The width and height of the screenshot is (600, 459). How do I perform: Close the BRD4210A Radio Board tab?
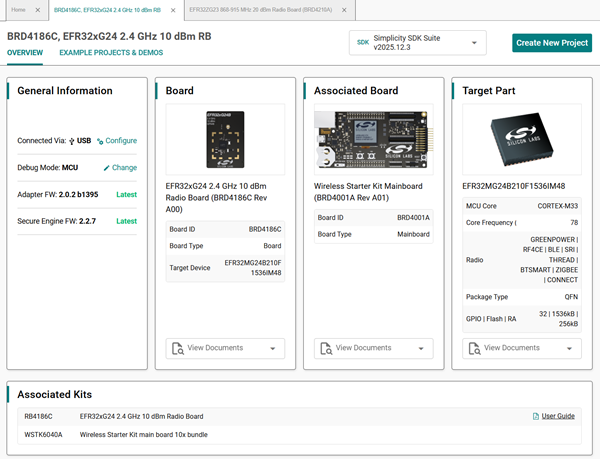(x=344, y=10)
